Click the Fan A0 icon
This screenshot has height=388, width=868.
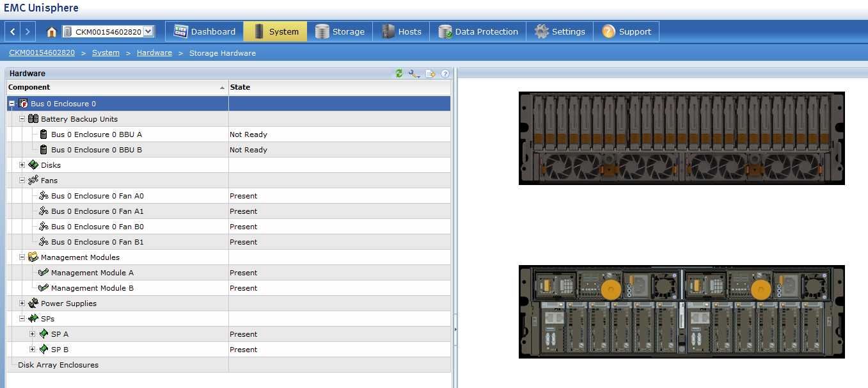click(43, 196)
